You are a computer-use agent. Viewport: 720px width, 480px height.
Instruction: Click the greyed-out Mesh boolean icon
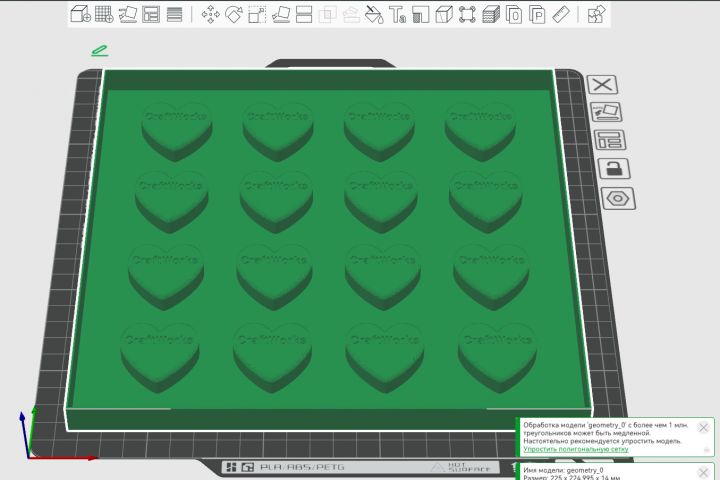327,14
